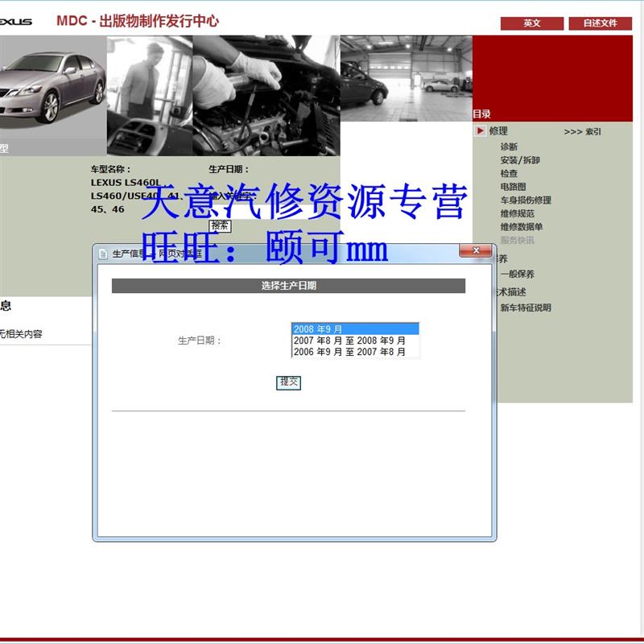The image size is (644, 644).
Task: Open 新车特征说明 entry
Action: click(x=526, y=308)
